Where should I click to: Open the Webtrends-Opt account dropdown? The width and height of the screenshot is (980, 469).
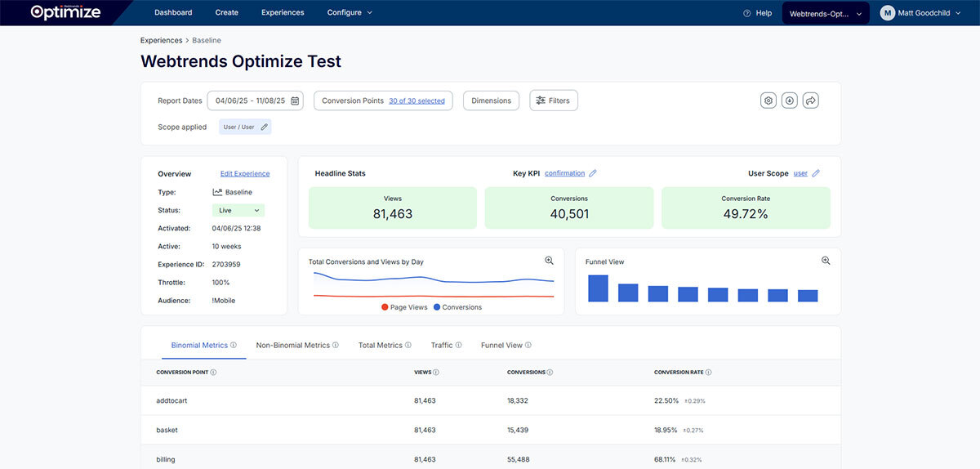(826, 13)
